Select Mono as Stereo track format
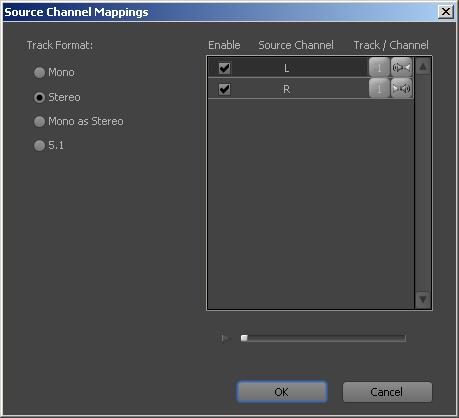The width and height of the screenshot is (459, 418). [39, 121]
